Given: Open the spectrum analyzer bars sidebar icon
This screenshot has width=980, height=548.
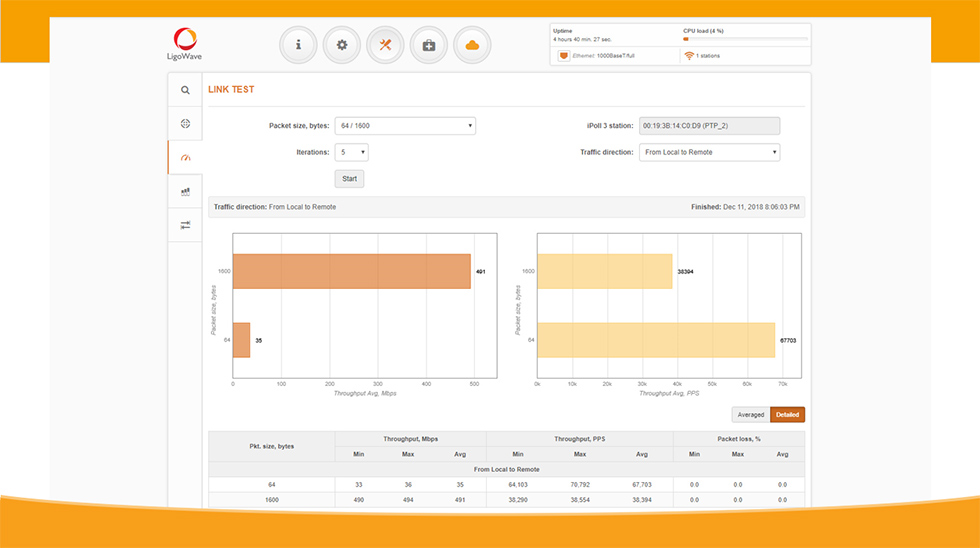Looking at the screenshot, I should pyautogui.click(x=185, y=191).
